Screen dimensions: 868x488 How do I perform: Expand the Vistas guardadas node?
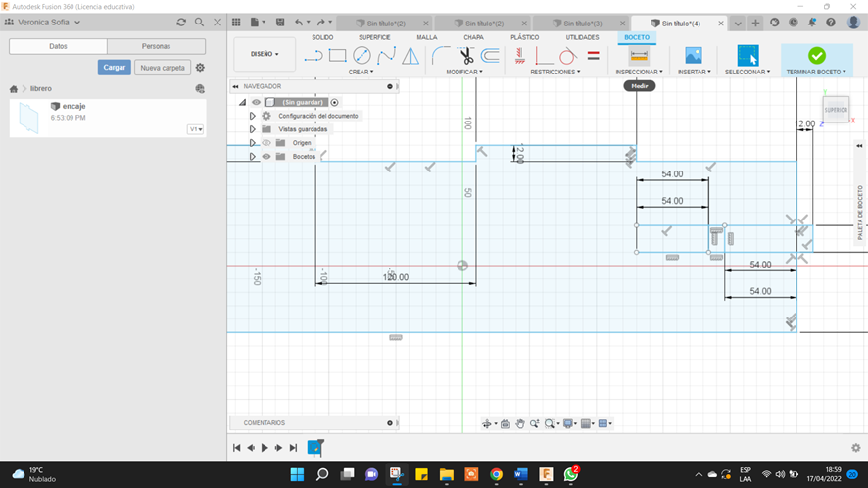252,129
